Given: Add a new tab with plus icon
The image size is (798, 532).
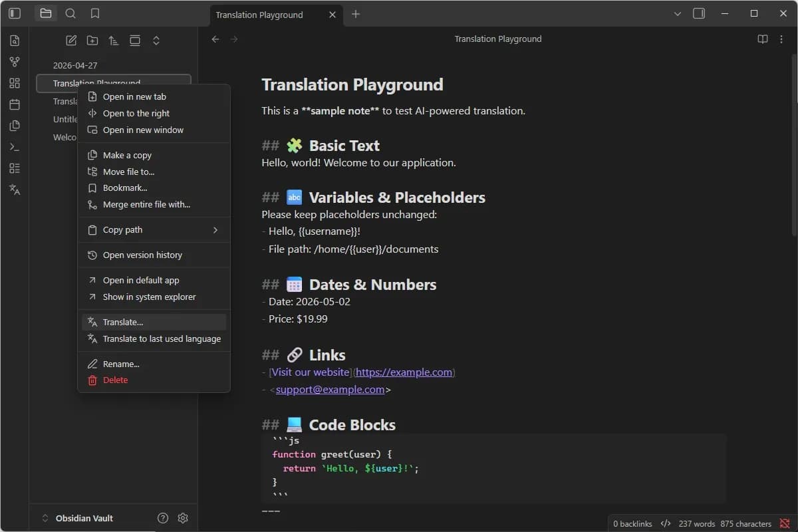Looking at the screenshot, I should [356, 14].
